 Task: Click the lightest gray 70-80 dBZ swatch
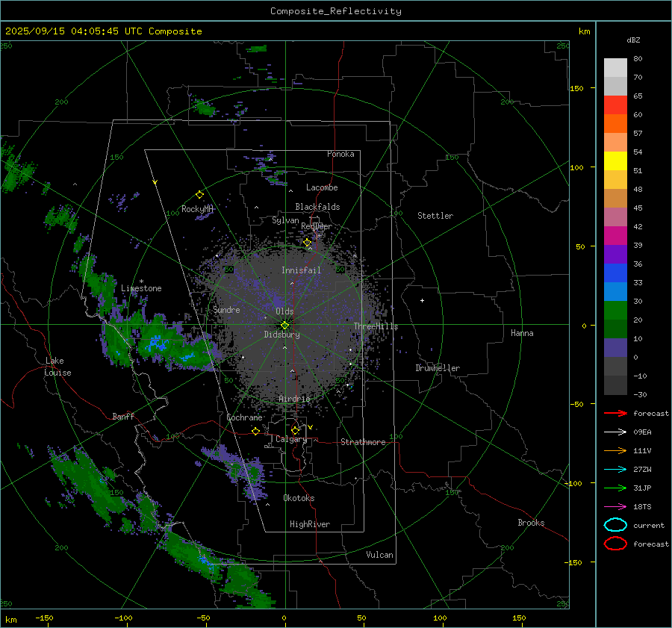pos(615,68)
